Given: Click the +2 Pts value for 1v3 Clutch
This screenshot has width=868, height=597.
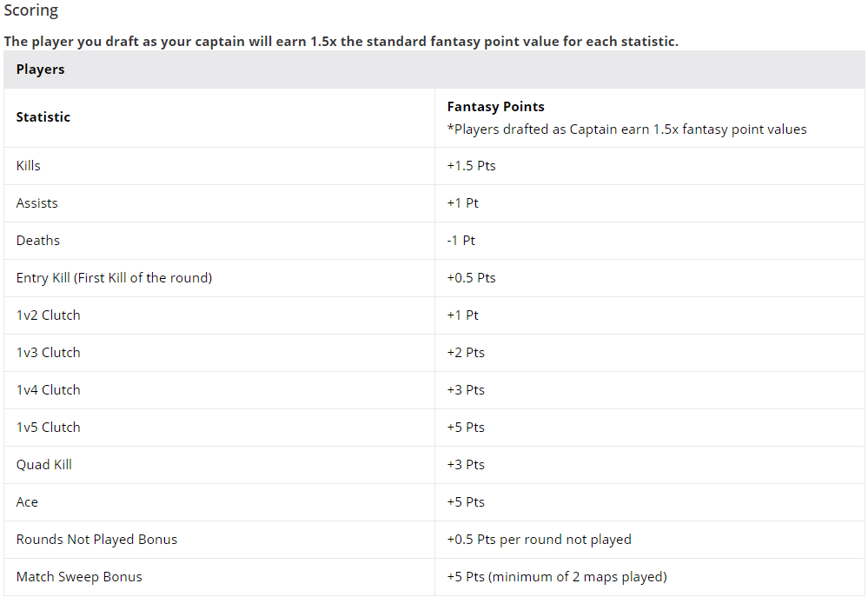Looking at the screenshot, I should click(x=466, y=353).
